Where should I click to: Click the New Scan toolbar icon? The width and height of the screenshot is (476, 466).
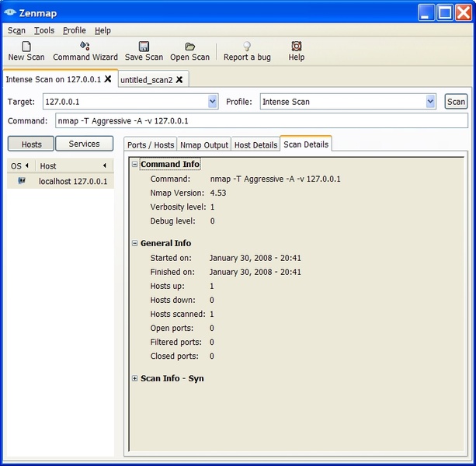coord(26,47)
